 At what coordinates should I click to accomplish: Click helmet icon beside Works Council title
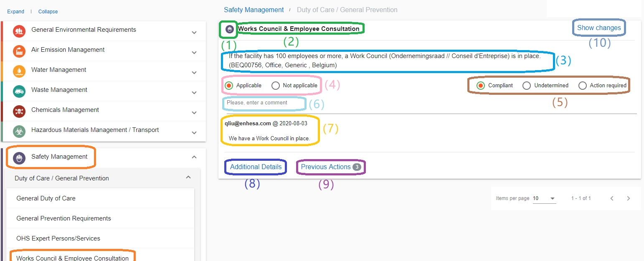(229, 29)
